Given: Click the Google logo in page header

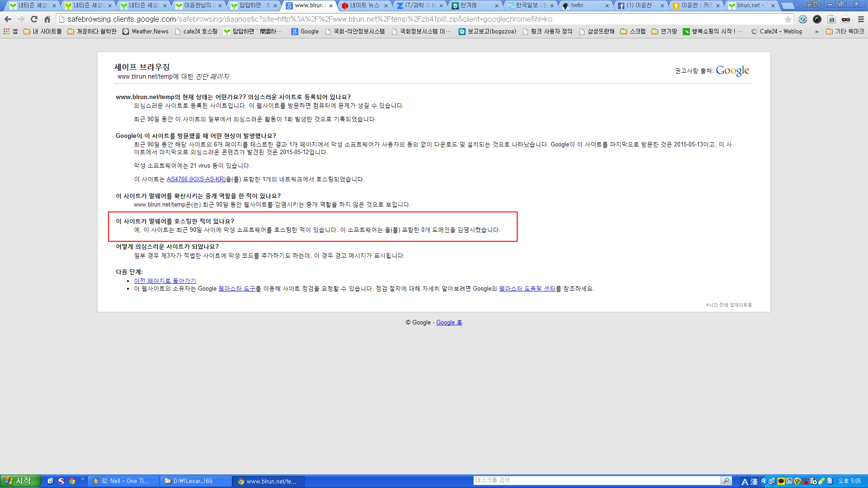Looking at the screenshot, I should (x=732, y=71).
